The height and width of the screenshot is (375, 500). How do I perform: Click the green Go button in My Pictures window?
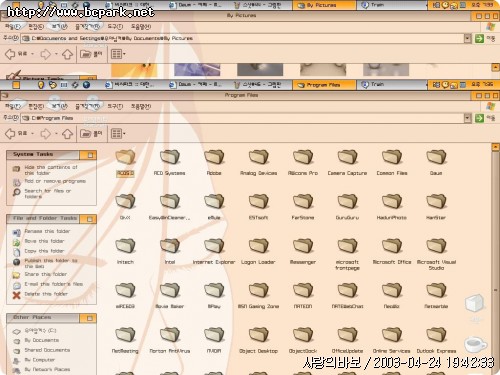click(x=479, y=38)
